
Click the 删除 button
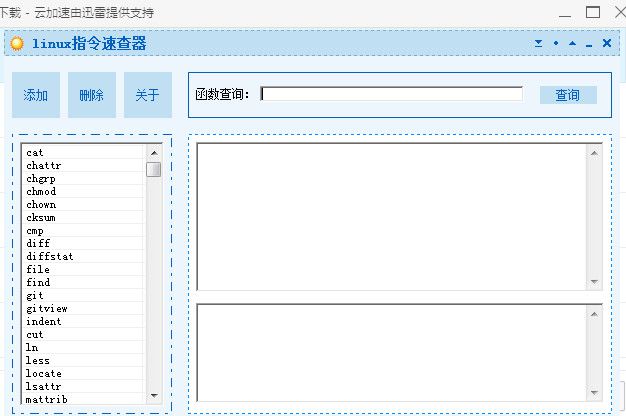click(92, 95)
